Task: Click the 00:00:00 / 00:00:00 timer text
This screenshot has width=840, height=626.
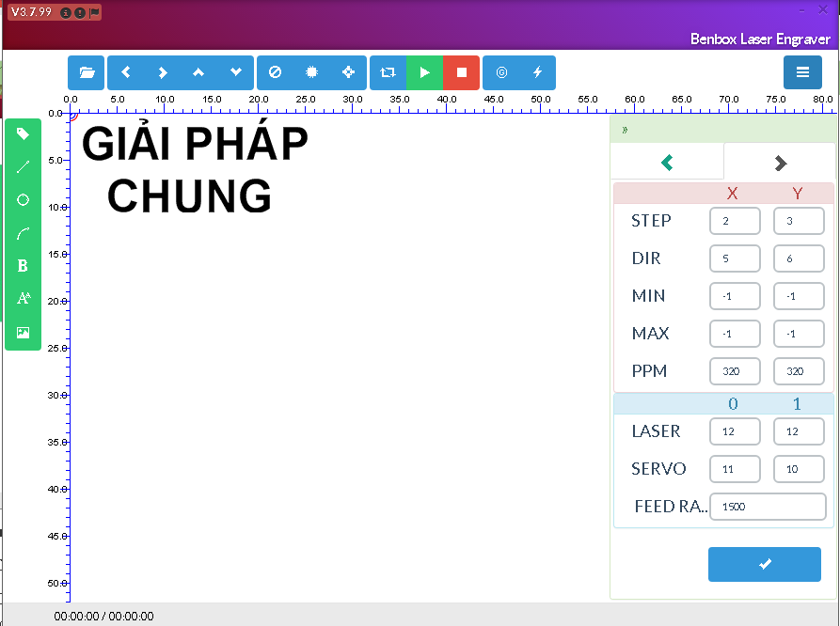Action: (x=103, y=617)
